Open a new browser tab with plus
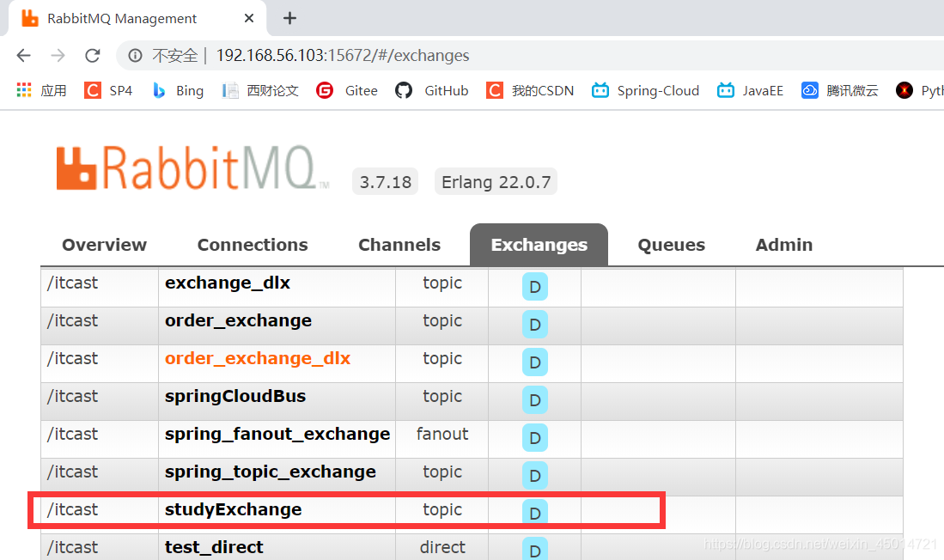The width and height of the screenshot is (944, 560). coord(289,18)
